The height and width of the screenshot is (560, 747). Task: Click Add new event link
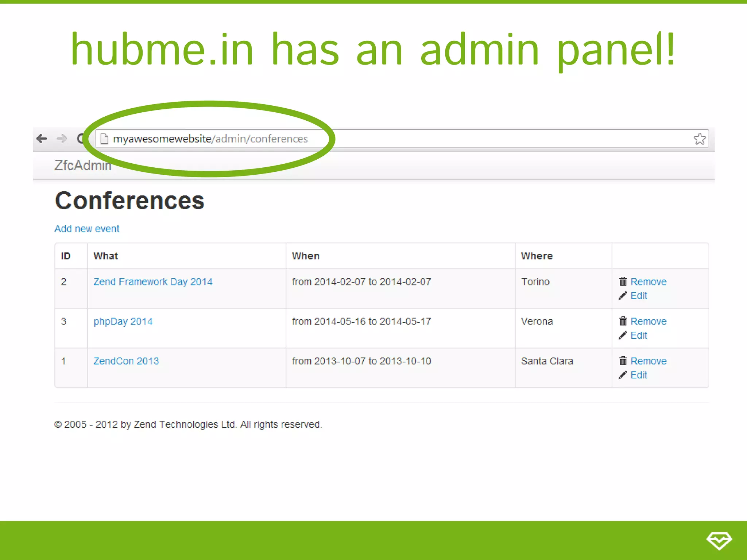coord(87,229)
